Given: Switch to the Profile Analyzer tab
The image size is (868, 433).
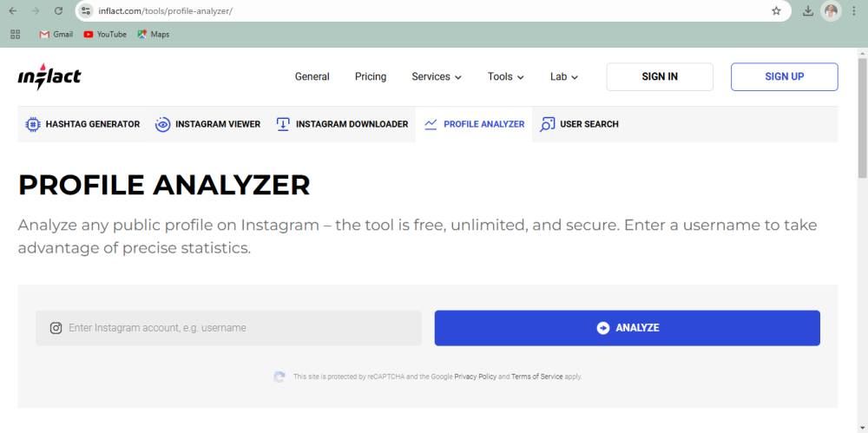Looking at the screenshot, I should tap(474, 124).
